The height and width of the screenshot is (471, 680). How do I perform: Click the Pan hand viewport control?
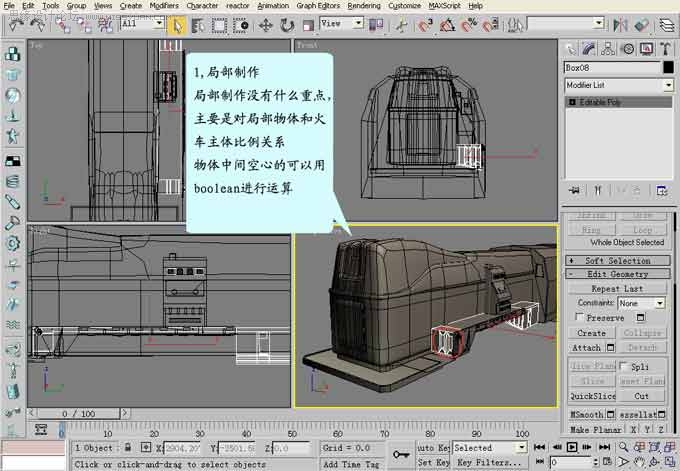639,462
